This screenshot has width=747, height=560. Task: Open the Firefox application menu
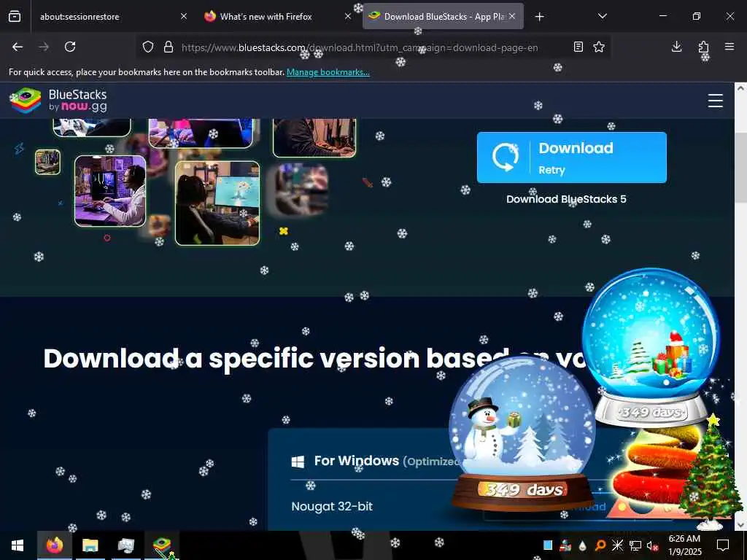(x=729, y=46)
